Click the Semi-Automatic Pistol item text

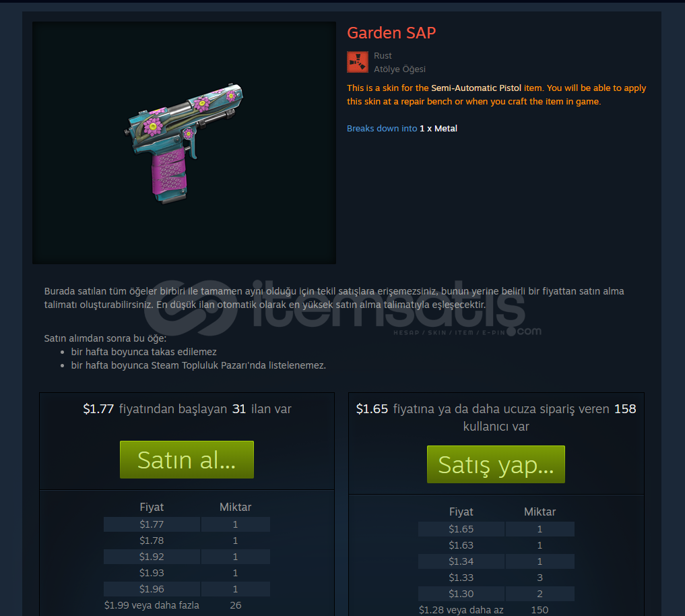tap(476, 88)
